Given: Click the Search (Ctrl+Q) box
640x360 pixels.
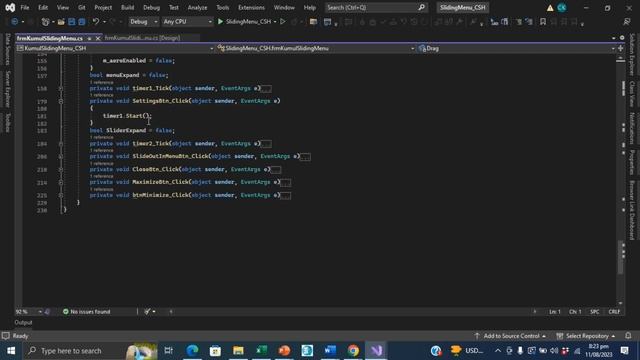Looking at the screenshot, I should (x=376, y=7).
